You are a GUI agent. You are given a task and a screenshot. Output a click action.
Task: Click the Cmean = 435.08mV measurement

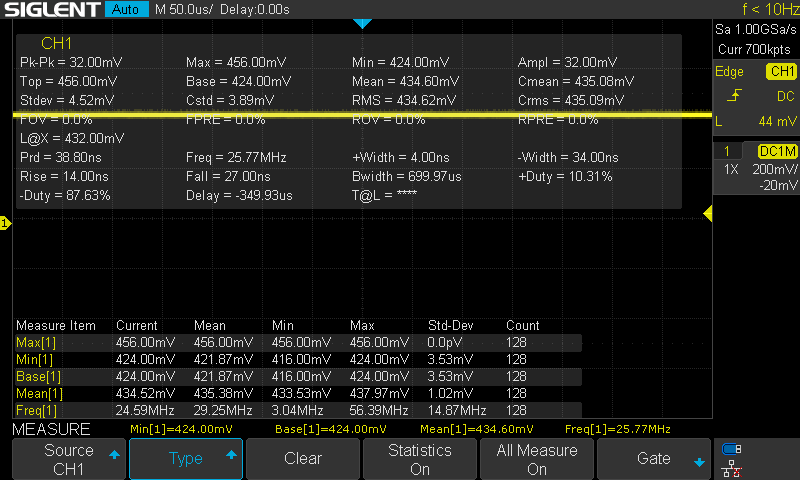(576, 82)
